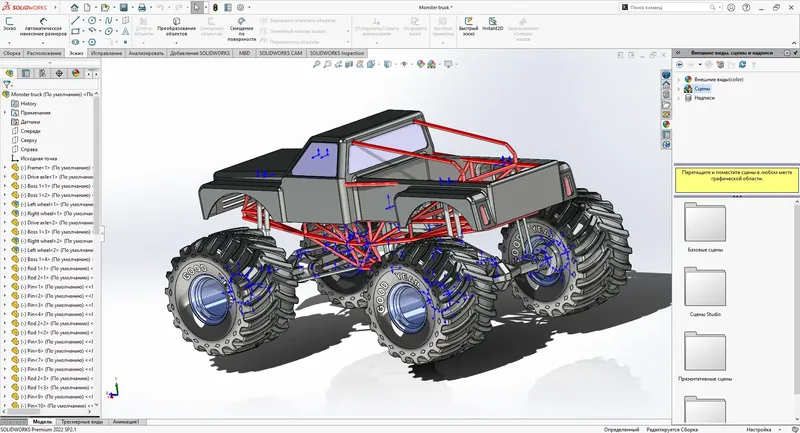Click the rebuild traffic light icon

[215, 7]
